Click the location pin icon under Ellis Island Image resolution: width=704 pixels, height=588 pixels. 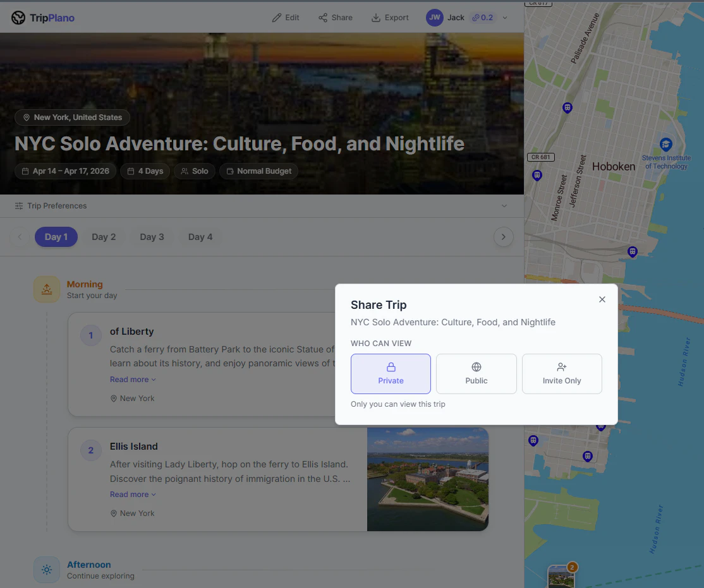114,513
